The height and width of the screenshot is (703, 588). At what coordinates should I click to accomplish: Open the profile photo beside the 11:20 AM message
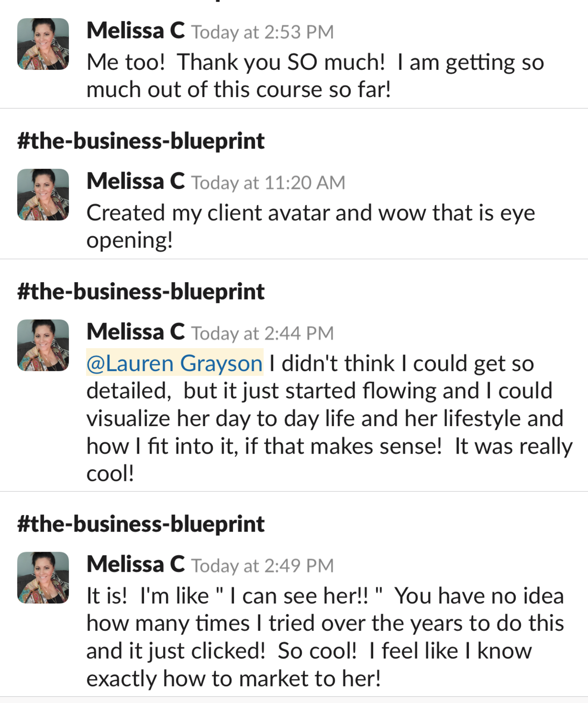tap(43, 194)
